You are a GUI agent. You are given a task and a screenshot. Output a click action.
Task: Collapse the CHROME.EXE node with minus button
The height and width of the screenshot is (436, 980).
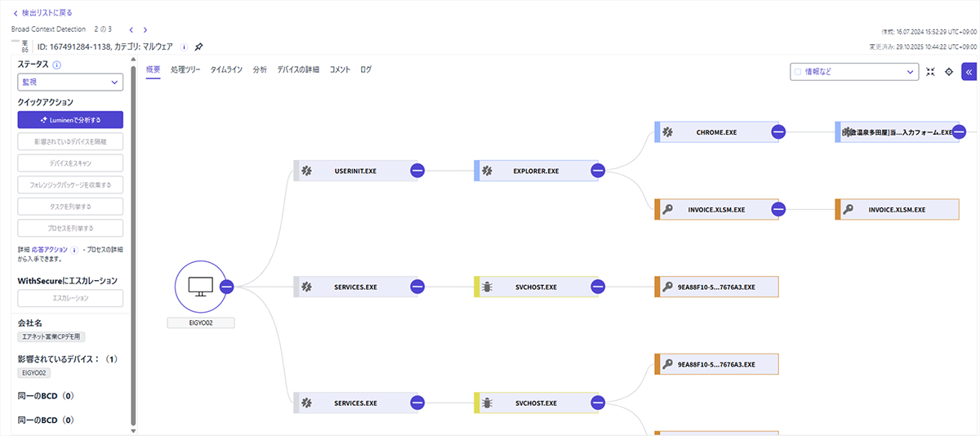click(778, 132)
